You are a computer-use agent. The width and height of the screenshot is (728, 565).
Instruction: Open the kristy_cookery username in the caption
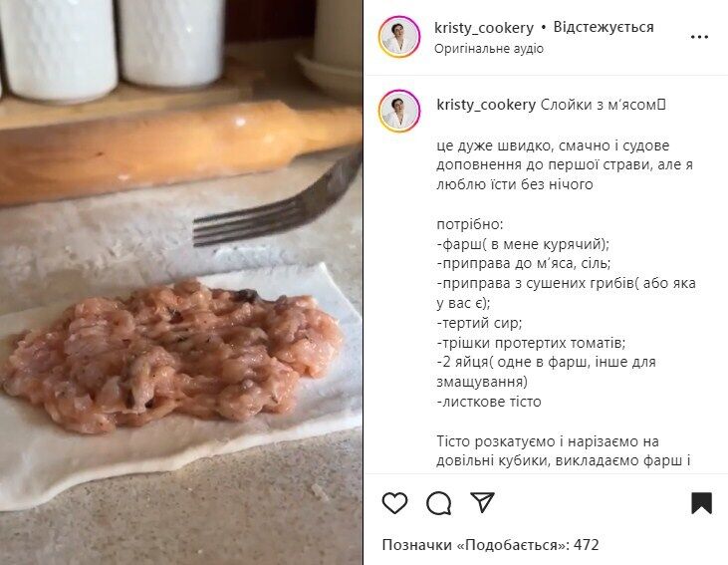click(x=486, y=105)
